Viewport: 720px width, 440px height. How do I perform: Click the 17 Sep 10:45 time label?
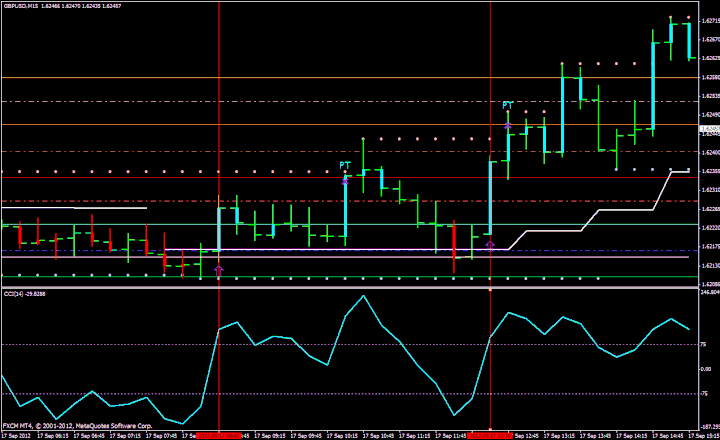(x=379, y=435)
